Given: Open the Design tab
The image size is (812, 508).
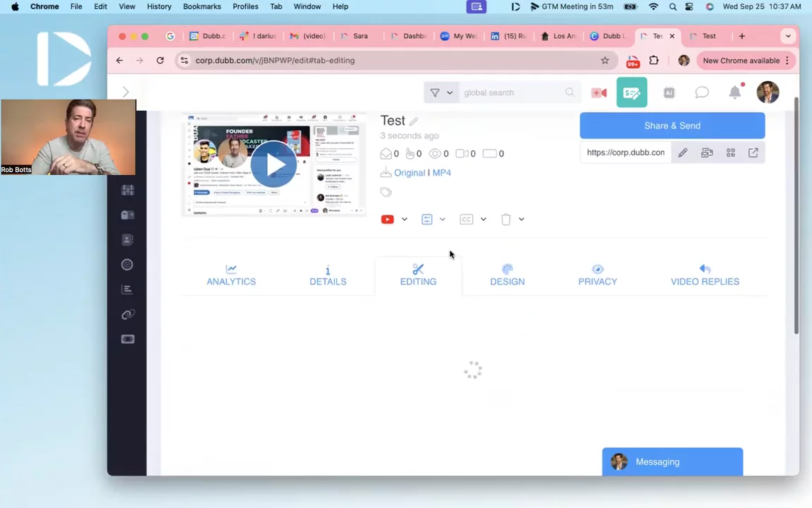Looking at the screenshot, I should [507, 275].
